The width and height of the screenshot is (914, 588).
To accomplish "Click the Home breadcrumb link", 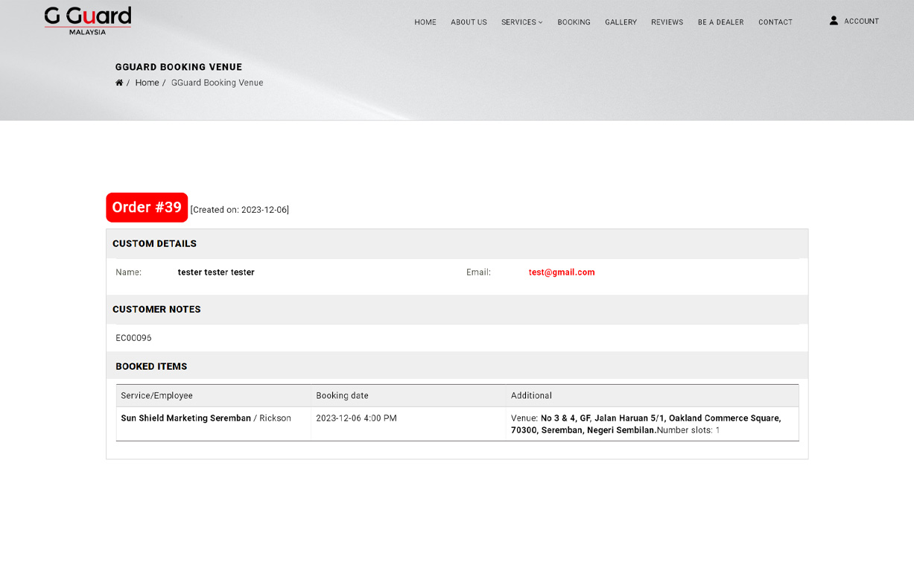I will click(x=147, y=83).
